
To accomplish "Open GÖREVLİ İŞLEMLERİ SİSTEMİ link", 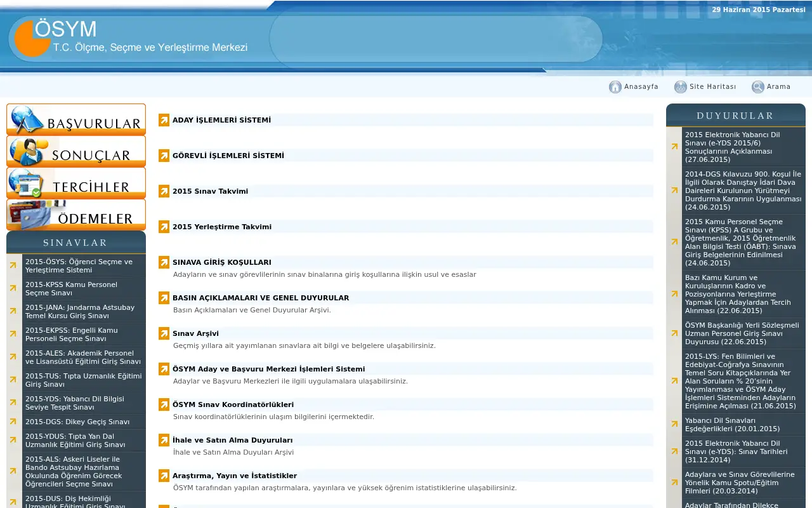I will pos(228,156).
